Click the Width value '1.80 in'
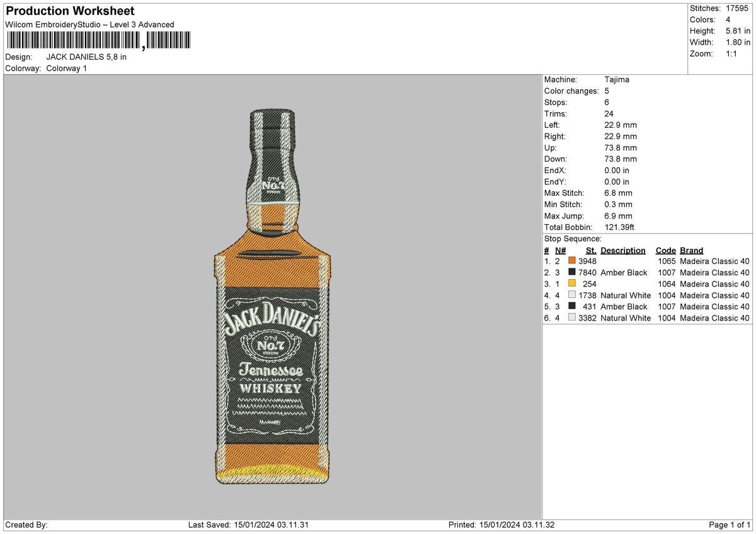Viewport: 756px width, 534px height. 739,42
